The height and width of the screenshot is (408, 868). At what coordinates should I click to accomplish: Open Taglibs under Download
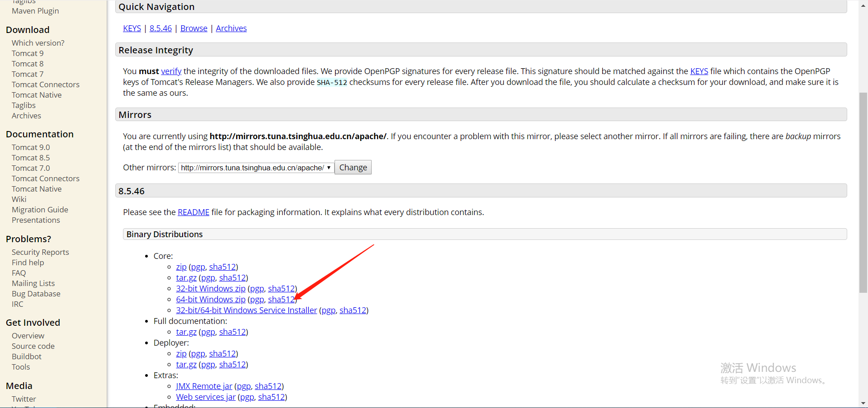click(x=24, y=105)
